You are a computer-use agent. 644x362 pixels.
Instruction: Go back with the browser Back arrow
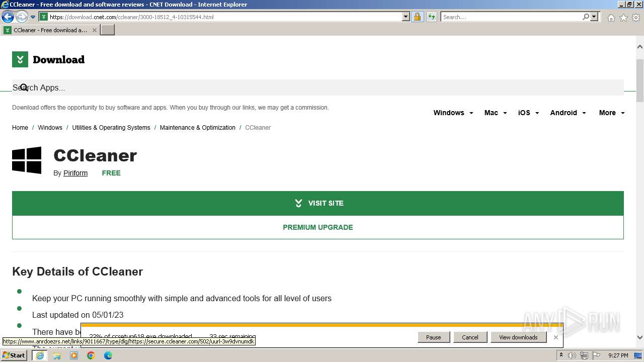pyautogui.click(x=8, y=17)
